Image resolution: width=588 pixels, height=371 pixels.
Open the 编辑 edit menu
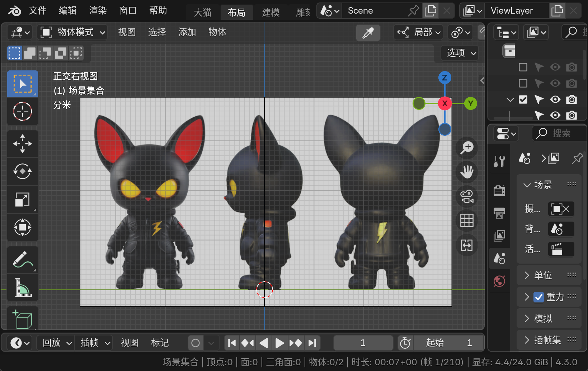pyautogui.click(x=67, y=11)
